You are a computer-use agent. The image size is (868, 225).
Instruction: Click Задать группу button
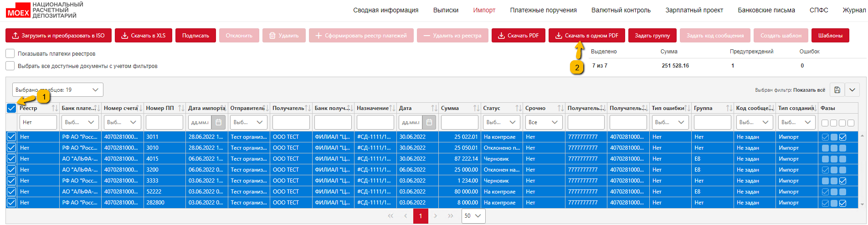[x=652, y=36]
